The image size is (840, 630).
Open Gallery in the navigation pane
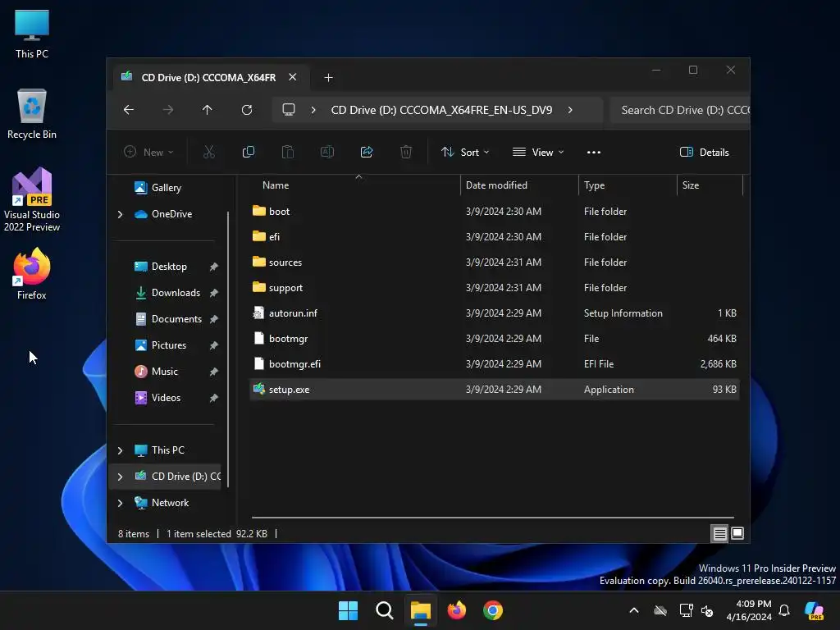(166, 188)
